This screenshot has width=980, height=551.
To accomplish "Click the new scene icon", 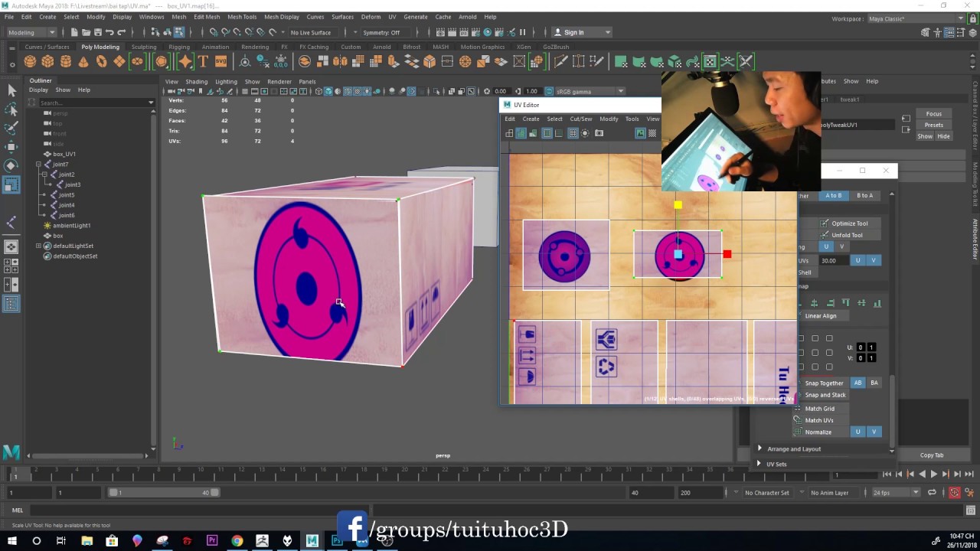I will [74, 32].
